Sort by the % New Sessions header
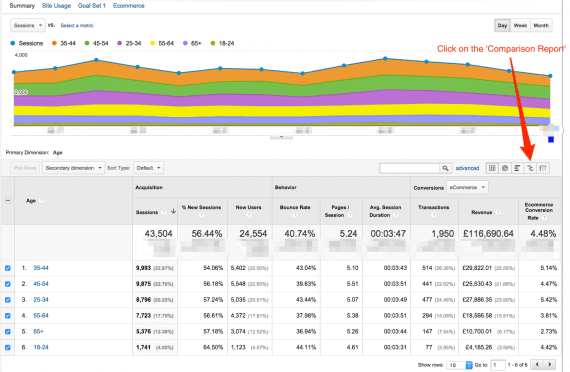This screenshot has height=372, width=570. [x=201, y=207]
